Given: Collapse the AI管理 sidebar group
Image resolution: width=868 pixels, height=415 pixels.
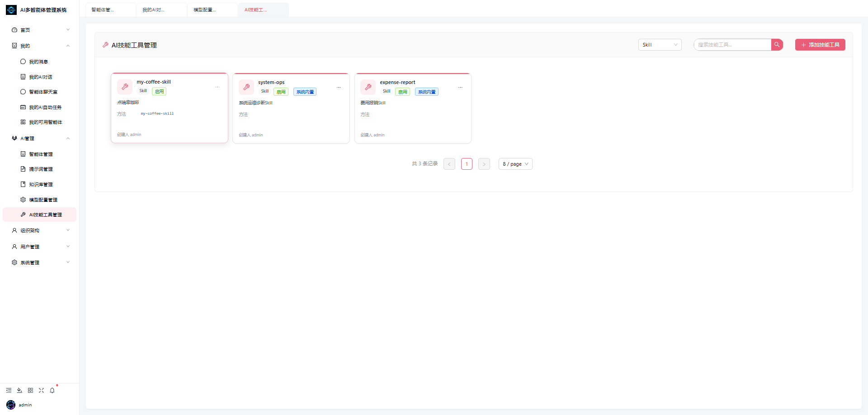Looking at the screenshot, I should (x=40, y=138).
